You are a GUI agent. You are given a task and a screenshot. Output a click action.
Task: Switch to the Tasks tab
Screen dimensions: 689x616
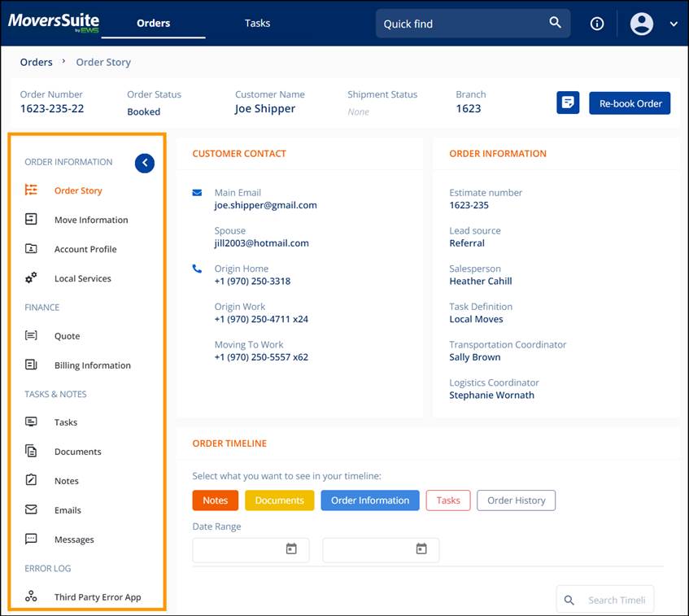point(257,23)
